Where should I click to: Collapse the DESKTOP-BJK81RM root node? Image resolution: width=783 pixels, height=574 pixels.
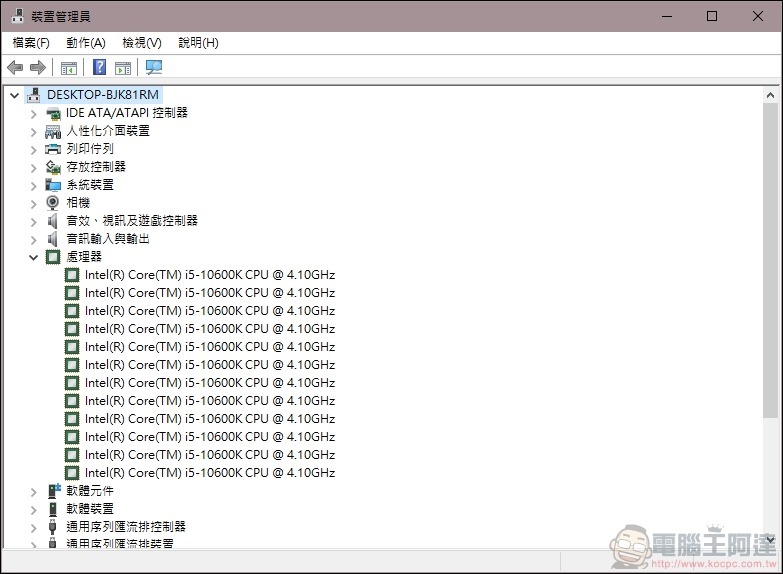(14, 95)
